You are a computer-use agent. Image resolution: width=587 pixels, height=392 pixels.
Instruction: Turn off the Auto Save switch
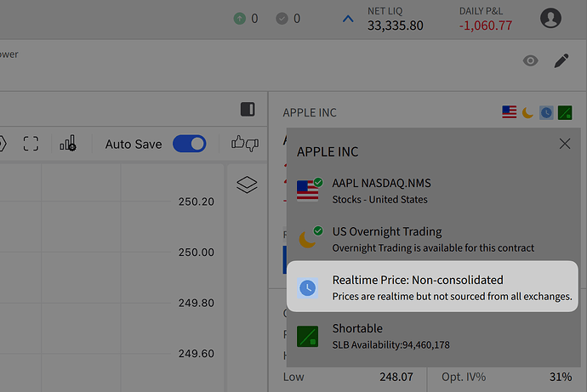[x=190, y=144]
